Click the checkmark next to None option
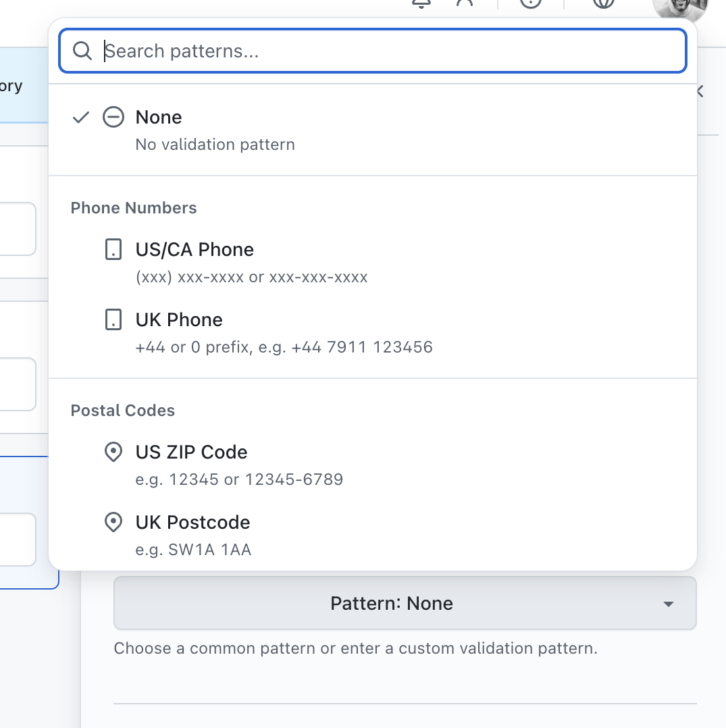Viewport: 726px width, 728px height. click(x=81, y=118)
